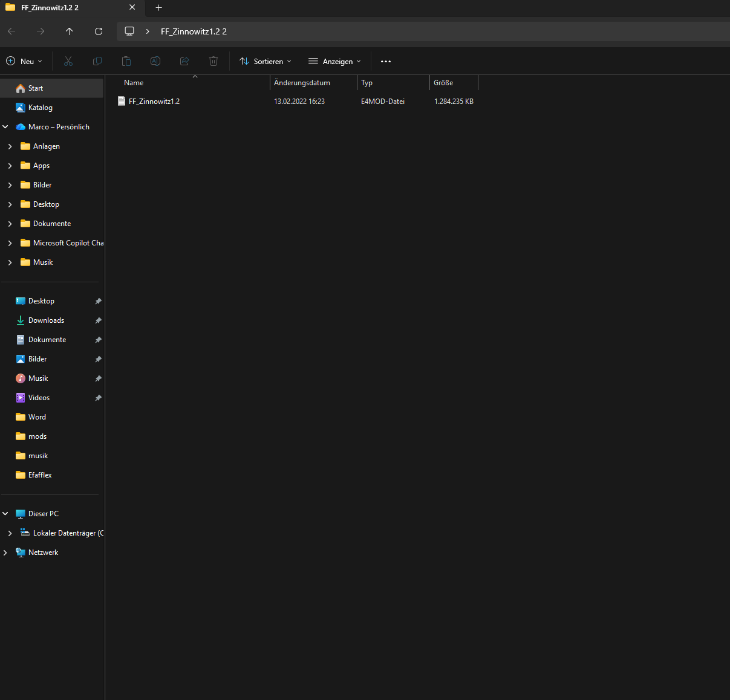This screenshot has height=700, width=730.
Task: Click the Cut scissors icon in toolbar
Action: pos(68,61)
